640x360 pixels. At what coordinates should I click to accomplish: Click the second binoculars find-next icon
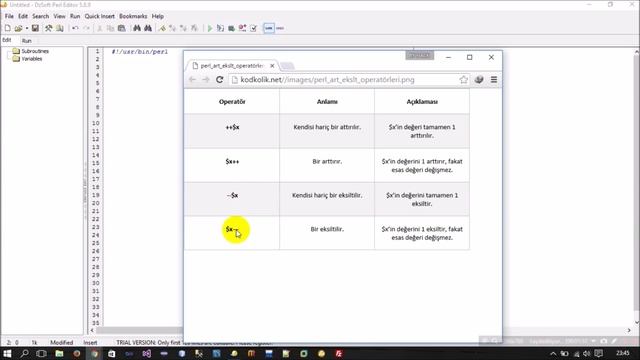click(x=148, y=28)
